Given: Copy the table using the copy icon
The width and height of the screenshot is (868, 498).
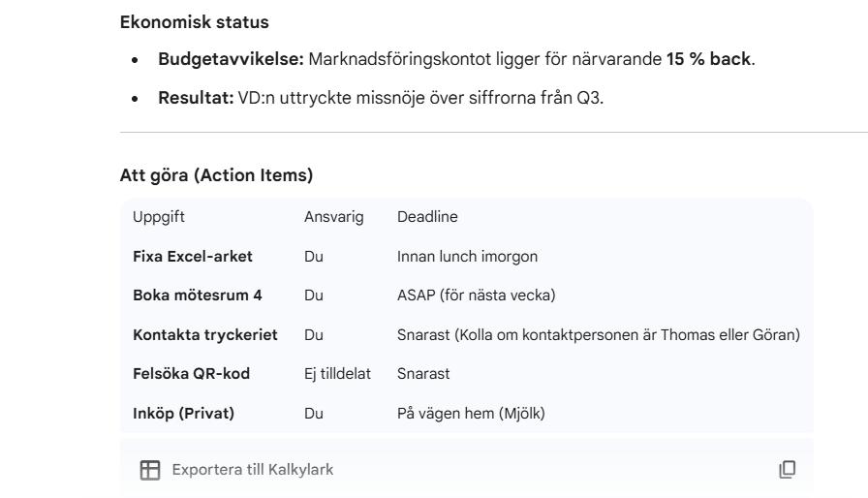Looking at the screenshot, I should [788, 470].
